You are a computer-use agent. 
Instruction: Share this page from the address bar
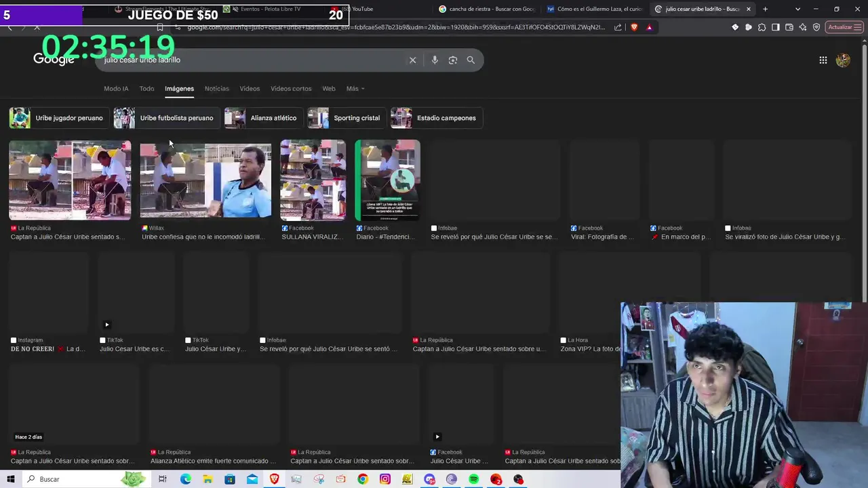pos(618,27)
